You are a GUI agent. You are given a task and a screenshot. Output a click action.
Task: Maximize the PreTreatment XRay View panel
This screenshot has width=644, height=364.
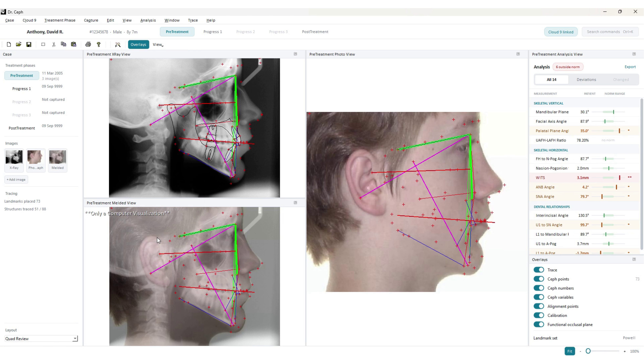295,54
